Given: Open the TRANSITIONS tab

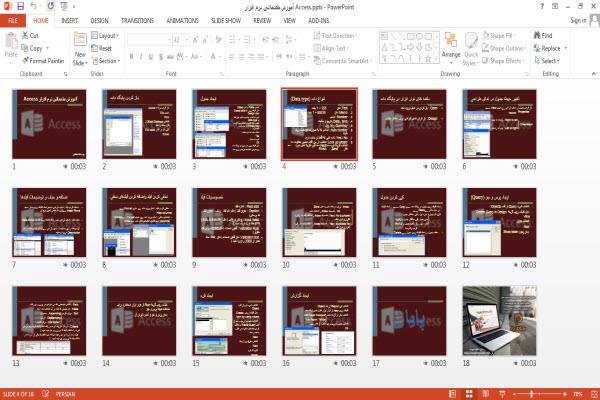Looking at the screenshot, I should (137, 21).
